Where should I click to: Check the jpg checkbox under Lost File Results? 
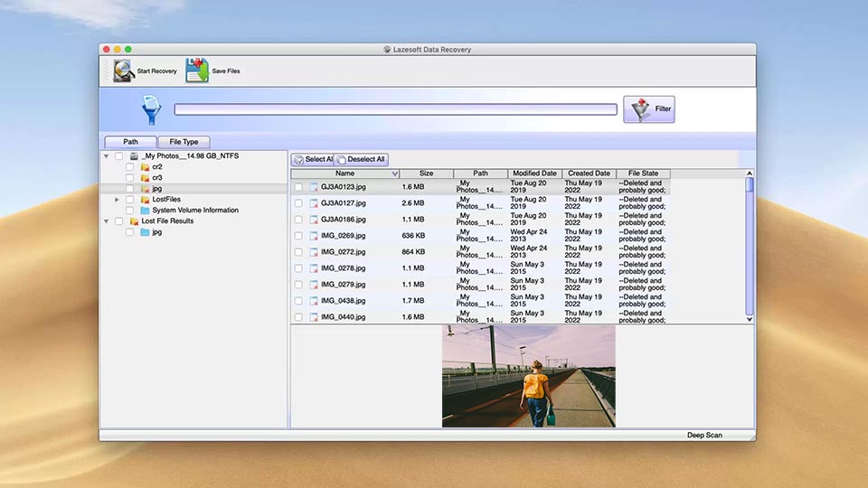129,232
